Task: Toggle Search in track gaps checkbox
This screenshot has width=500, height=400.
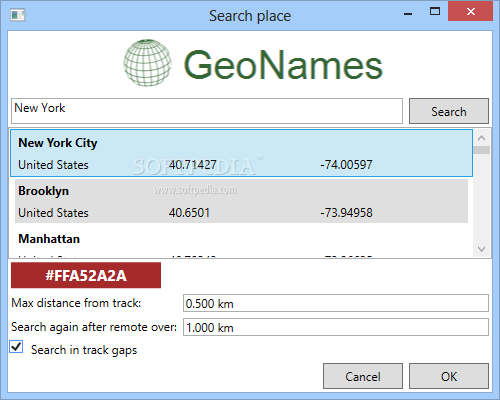Action: click(x=16, y=347)
